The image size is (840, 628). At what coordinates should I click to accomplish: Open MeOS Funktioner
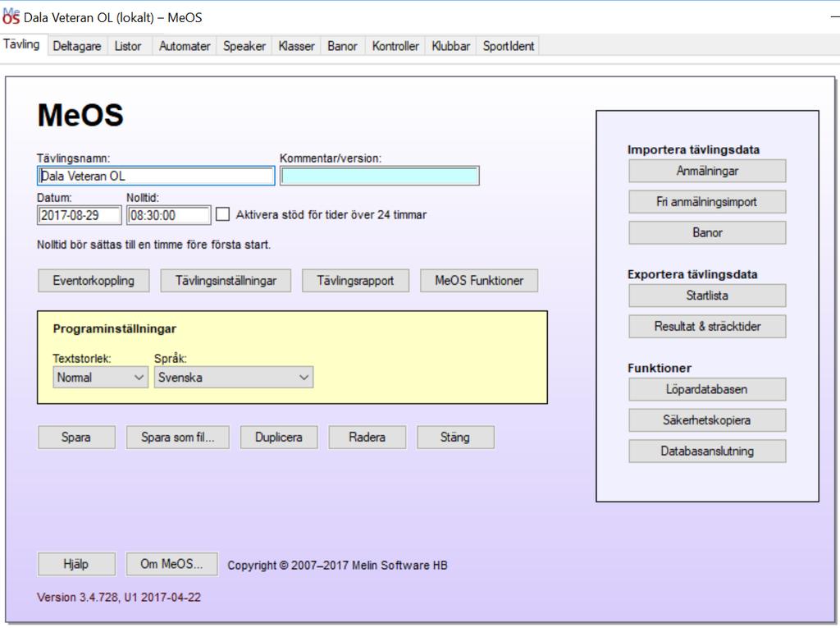tap(479, 281)
